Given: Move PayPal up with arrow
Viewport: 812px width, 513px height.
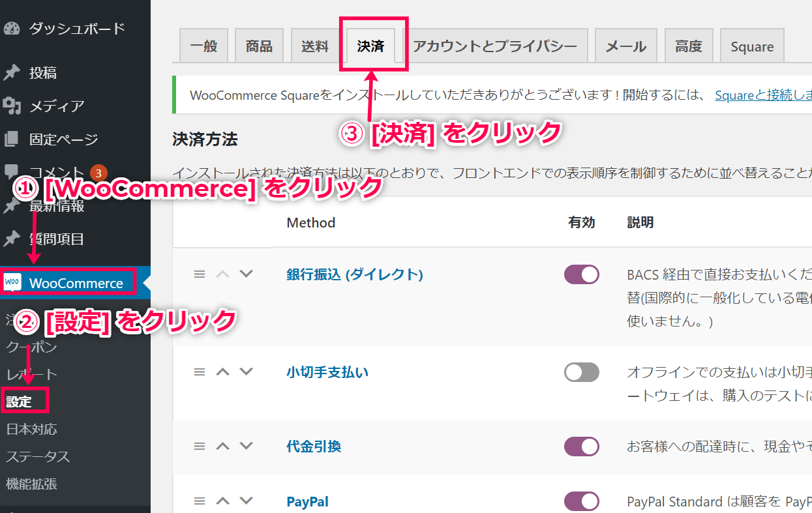Looking at the screenshot, I should tap(223, 501).
